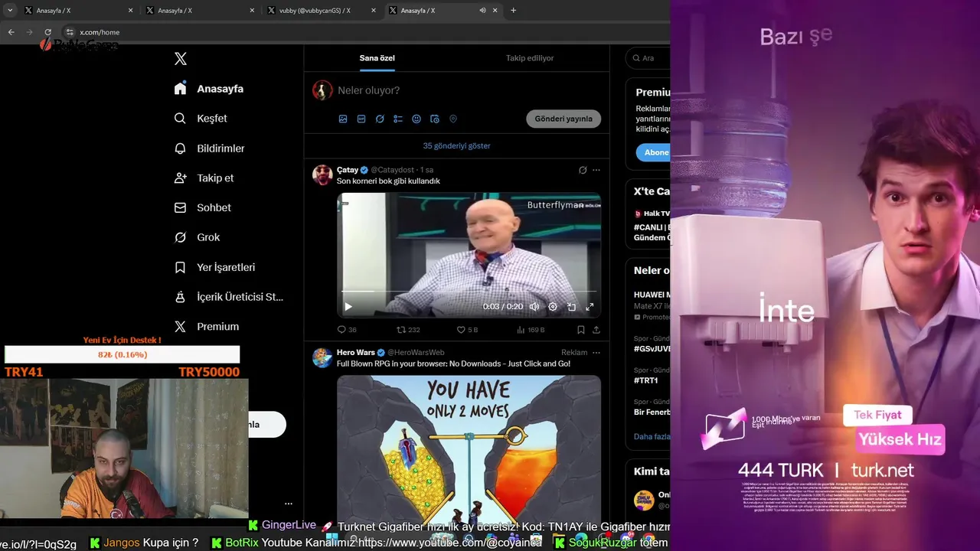This screenshot has height=551, width=980.
Task: Open Çatay's profile avatar
Action: 322,175
